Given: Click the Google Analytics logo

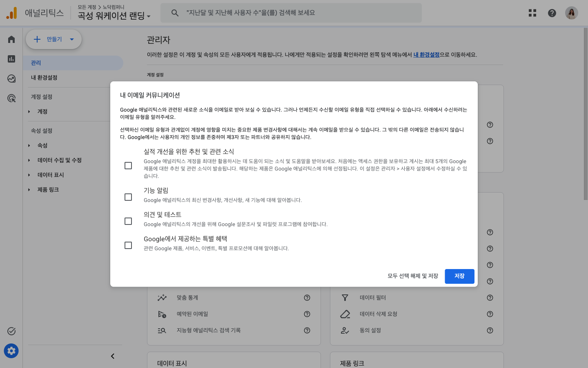Looking at the screenshot, I should tap(12, 13).
